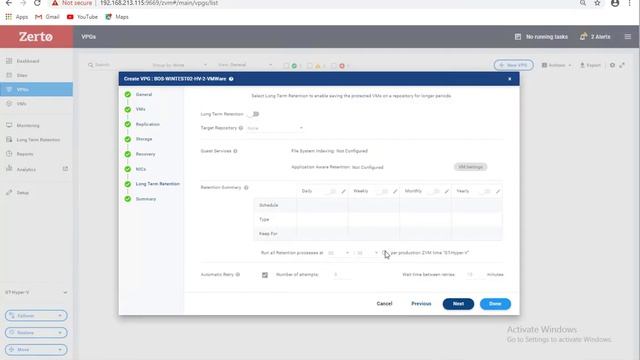Open the retention process minutes dropdown
Screen dimensions: 640x360
click(367, 253)
